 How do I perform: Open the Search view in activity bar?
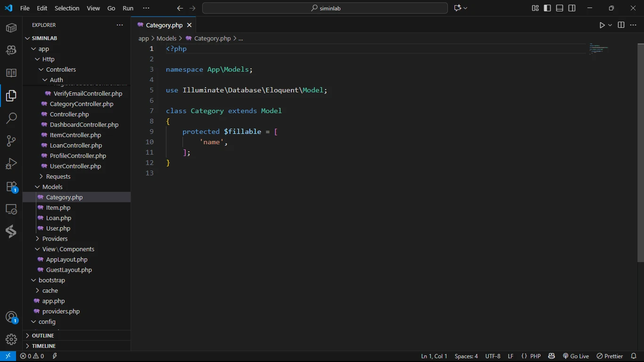11,118
